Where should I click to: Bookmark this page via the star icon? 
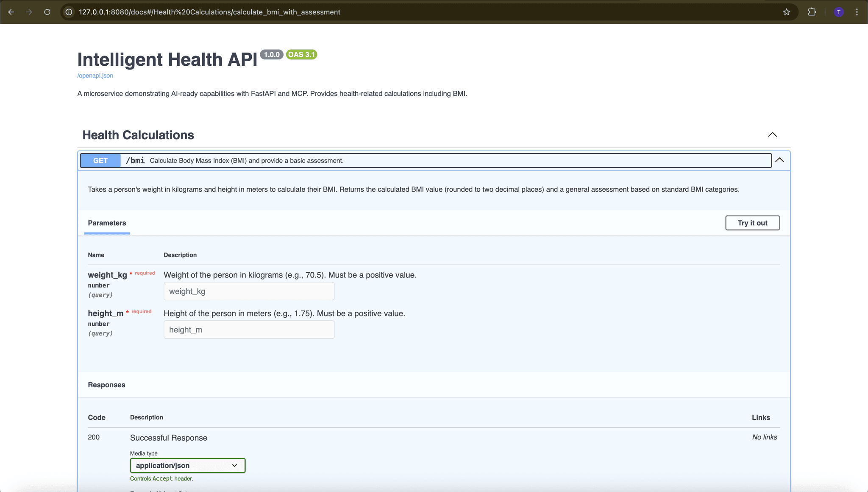787,12
